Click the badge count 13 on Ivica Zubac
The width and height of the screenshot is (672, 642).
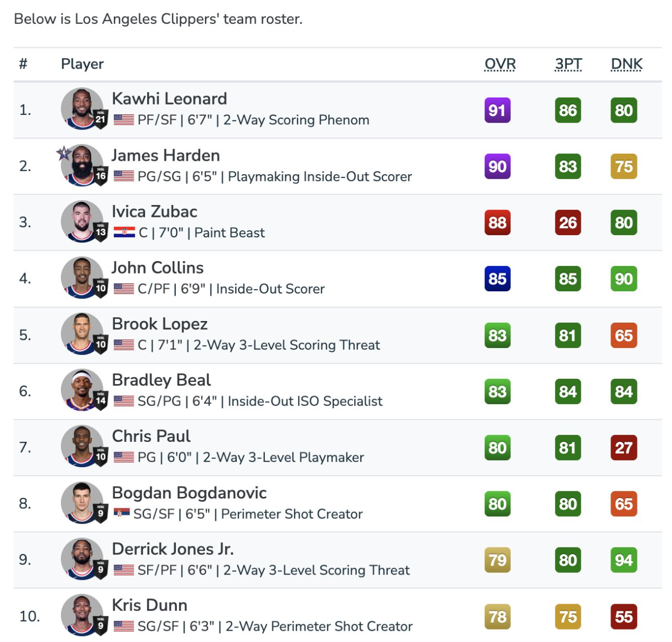(101, 232)
